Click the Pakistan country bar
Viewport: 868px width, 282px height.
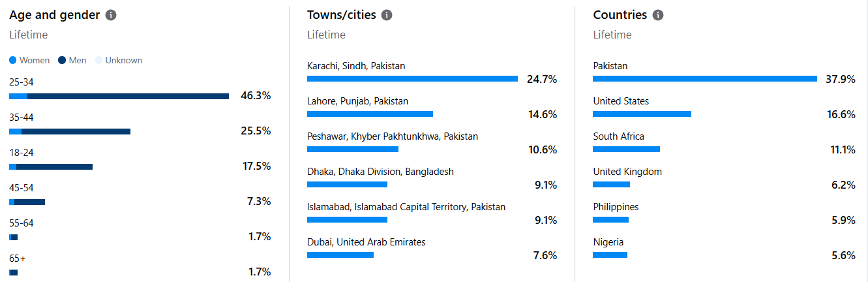pos(704,78)
